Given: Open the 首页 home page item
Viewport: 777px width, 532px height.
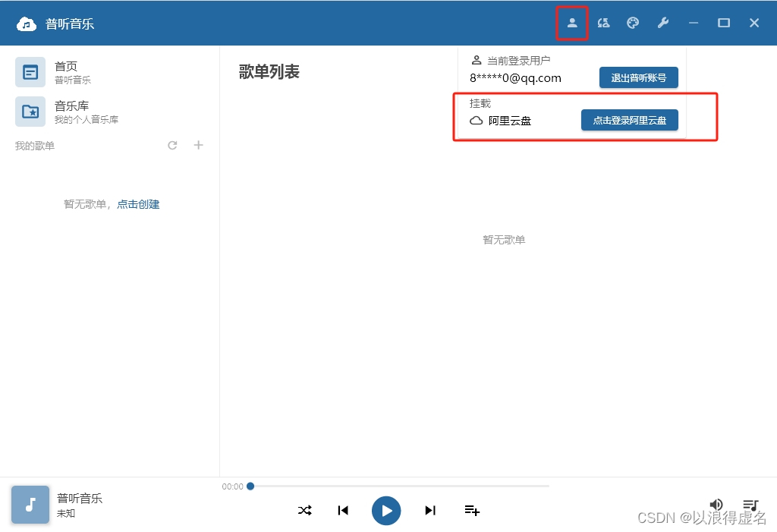Looking at the screenshot, I should point(110,72).
